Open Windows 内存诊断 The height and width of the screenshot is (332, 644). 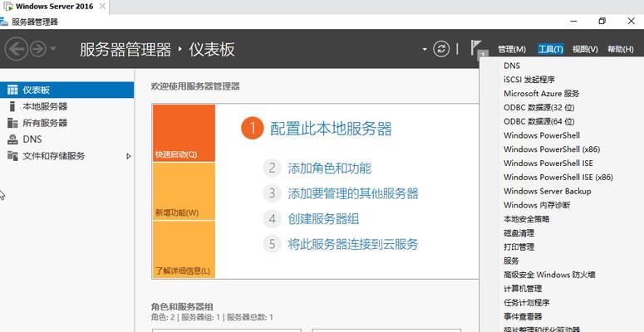point(537,205)
